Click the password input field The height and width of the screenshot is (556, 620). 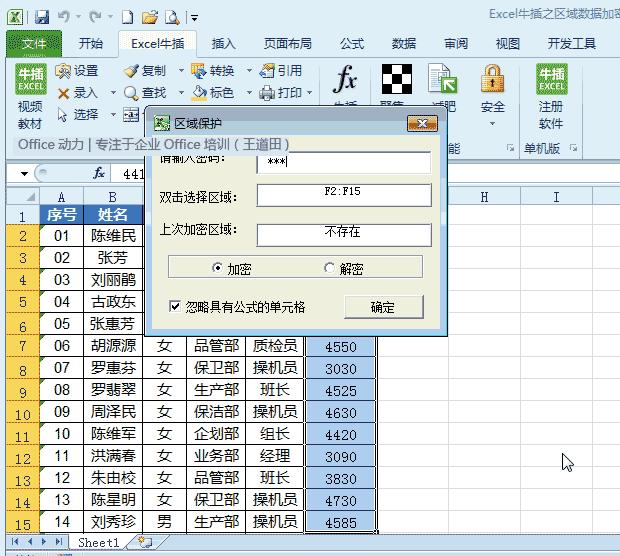pos(344,162)
